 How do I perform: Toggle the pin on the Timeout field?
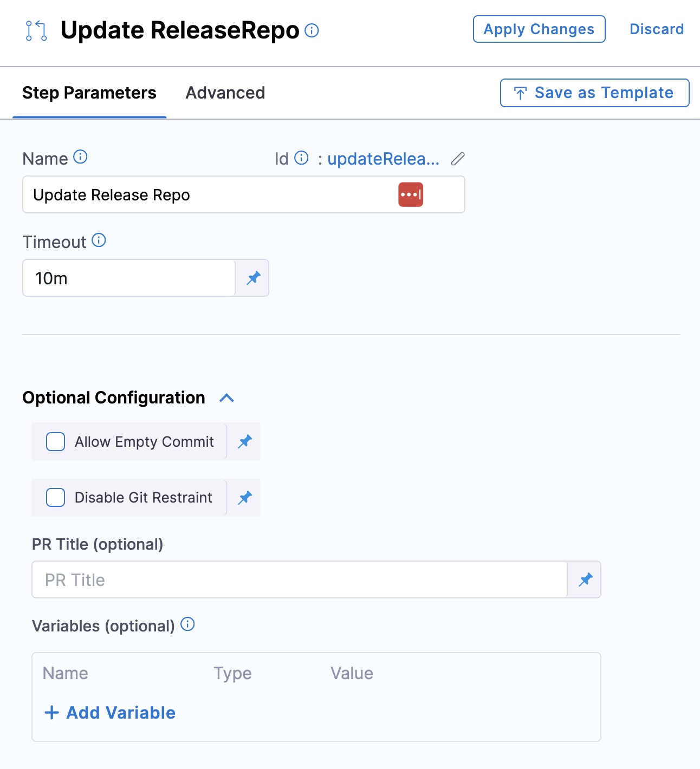pyautogui.click(x=252, y=278)
